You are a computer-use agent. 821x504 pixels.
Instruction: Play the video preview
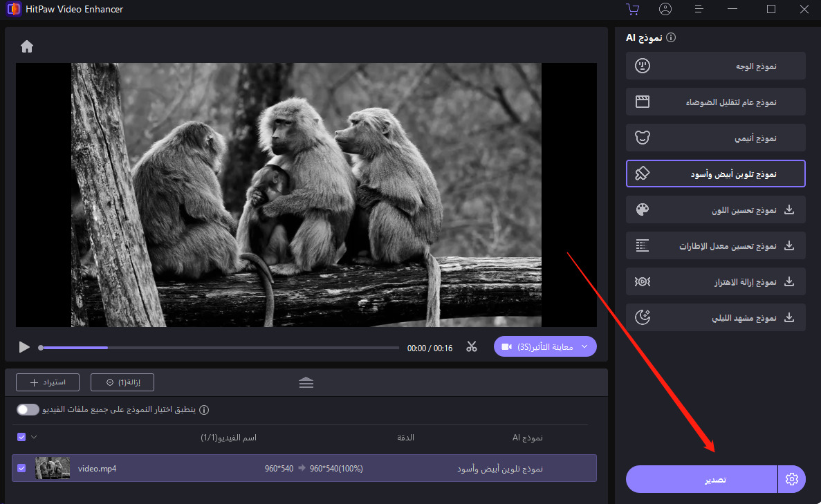click(x=24, y=347)
